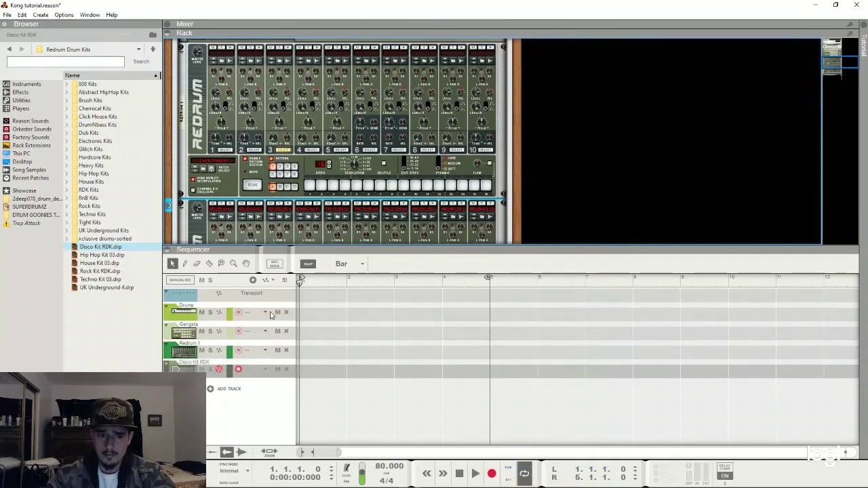Image resolution: width=868 pixels, height=488 pixels.
Task: Click the red Record button in transport
Action: [492, 474]
